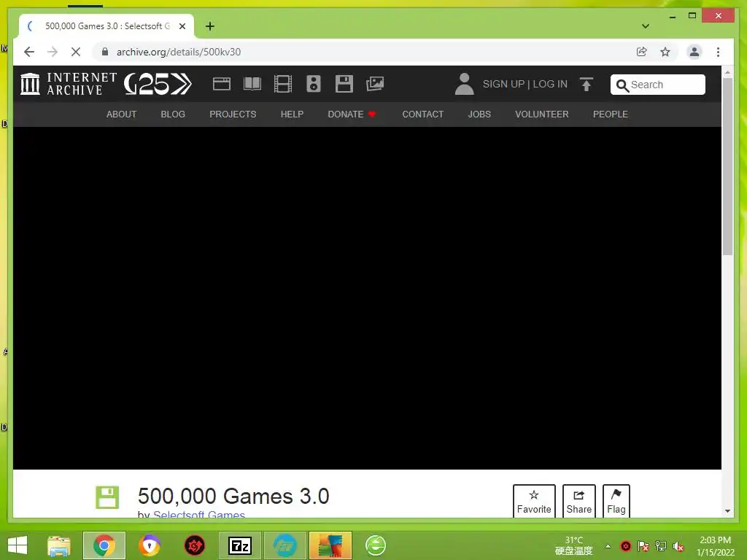
Task: Switch to Chrome in taskbar
Action: (x=104, y=545)
